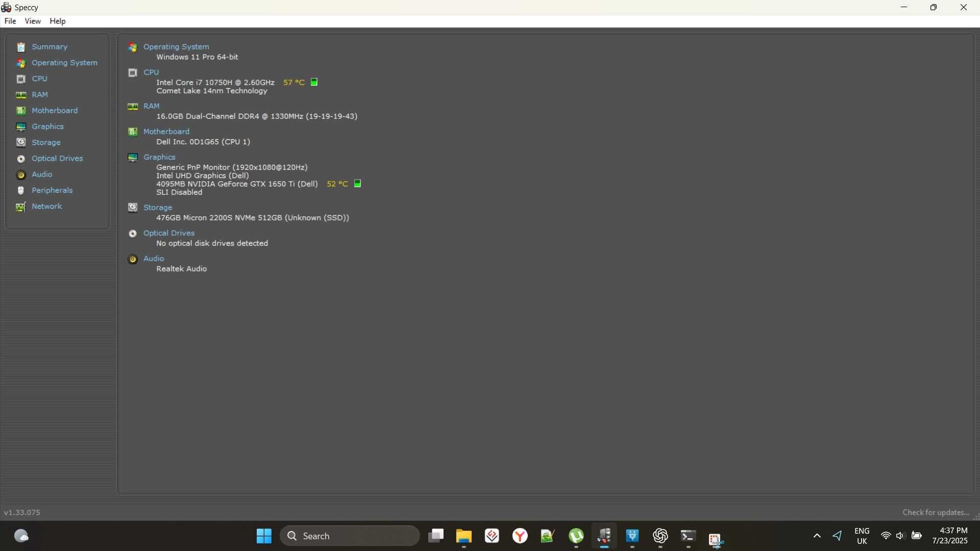Click the Storage icon beside the summary heading
Screen dimensions: 980x551
click(x=133, y=208)
